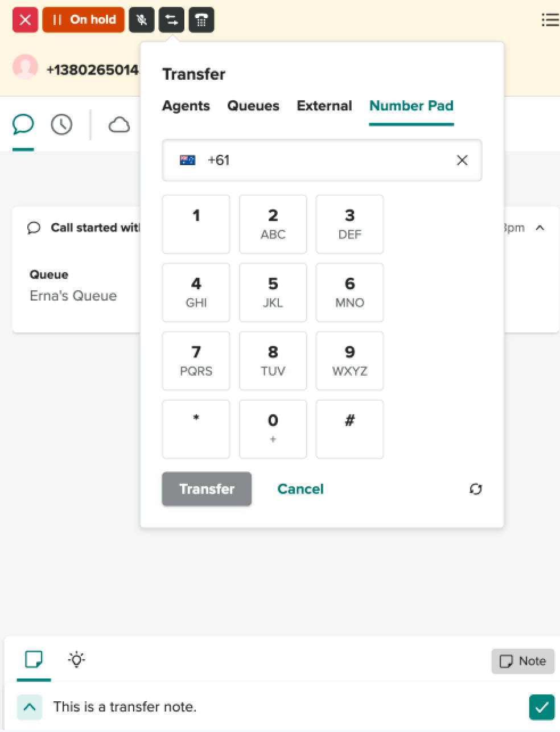This screenshot has height=732, width=560.
Task: Open the dial pad phone icon
Action: (x=201, y=20)
